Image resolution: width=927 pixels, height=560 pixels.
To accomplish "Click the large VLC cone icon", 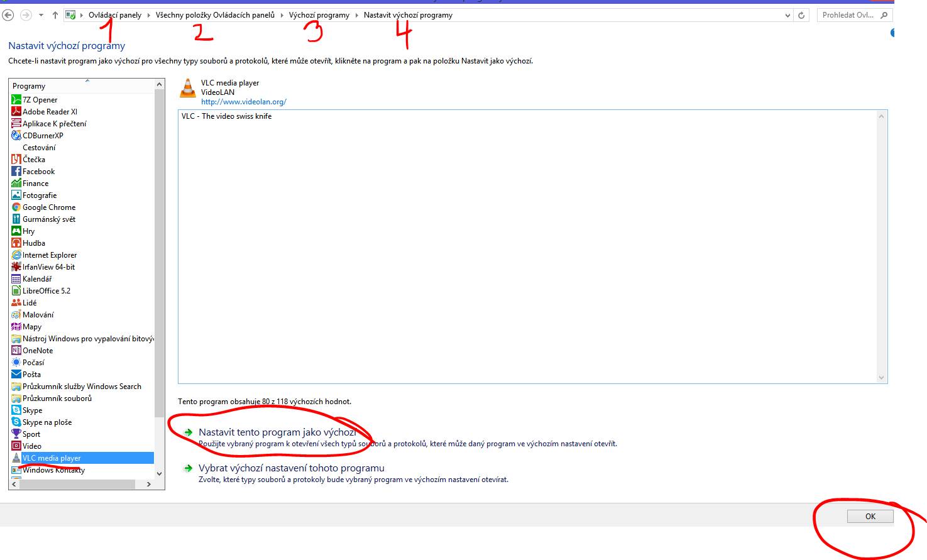I will [x=188, y=88].
